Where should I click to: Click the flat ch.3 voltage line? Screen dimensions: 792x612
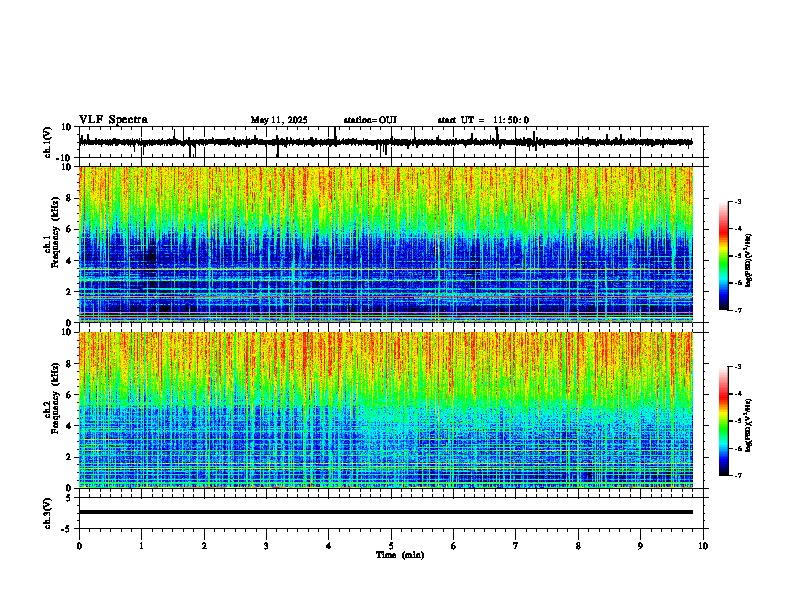[x=386, y=512]
